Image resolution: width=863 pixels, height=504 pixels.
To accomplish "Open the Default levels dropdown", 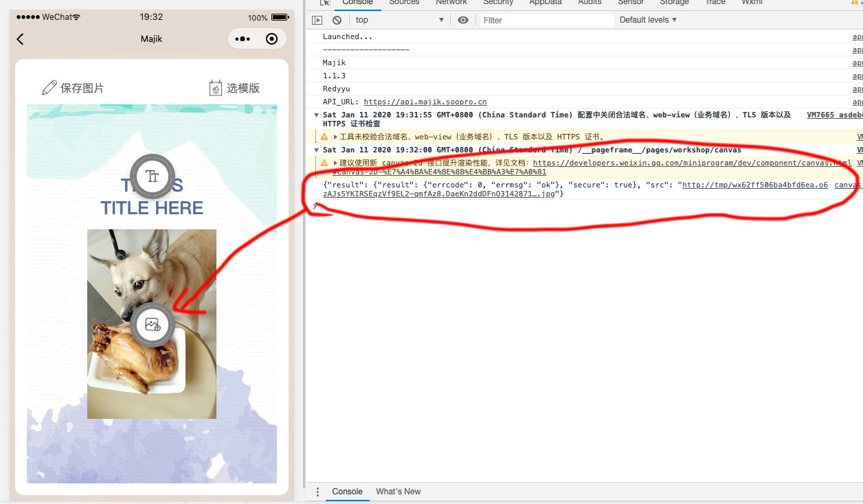I will tap(648, 20).
